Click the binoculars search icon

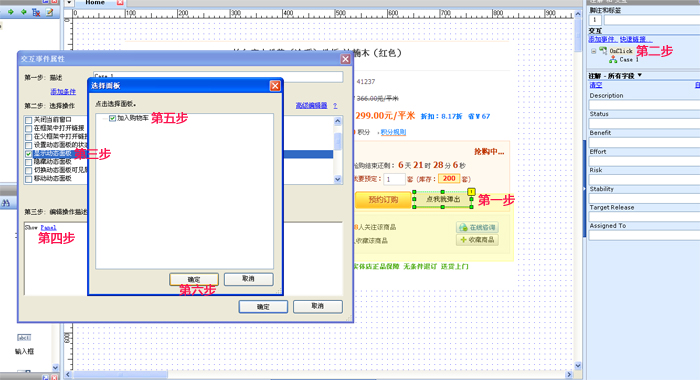pyautogui.click(x=6, y=203)
